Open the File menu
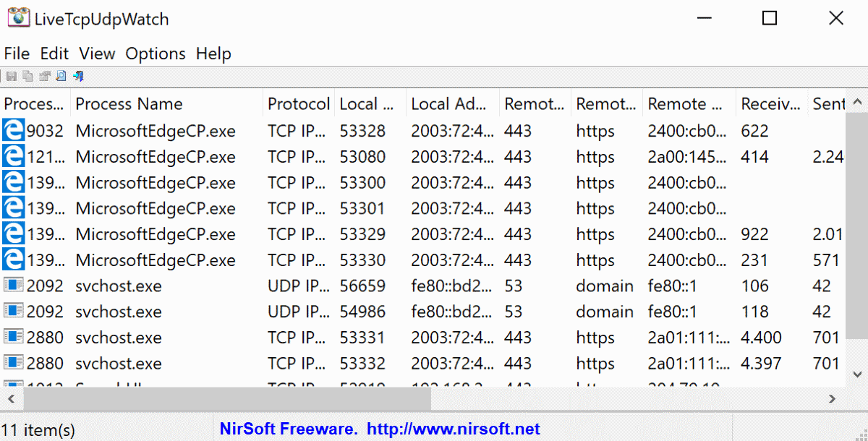The width and height of the screenshot is (868, 441). pyautogui.click(x=17, y=53)
